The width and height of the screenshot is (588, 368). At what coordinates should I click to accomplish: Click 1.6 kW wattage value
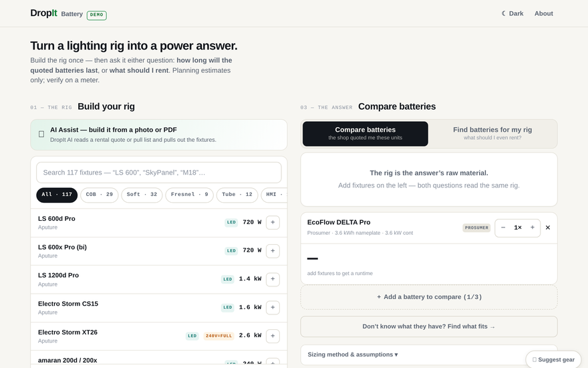[x=250, y=307]
